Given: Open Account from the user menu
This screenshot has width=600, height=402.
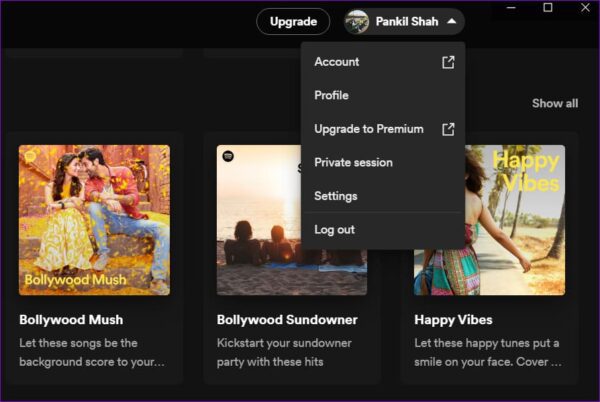Looking at the screenshot, I should [x=337, y=62].
